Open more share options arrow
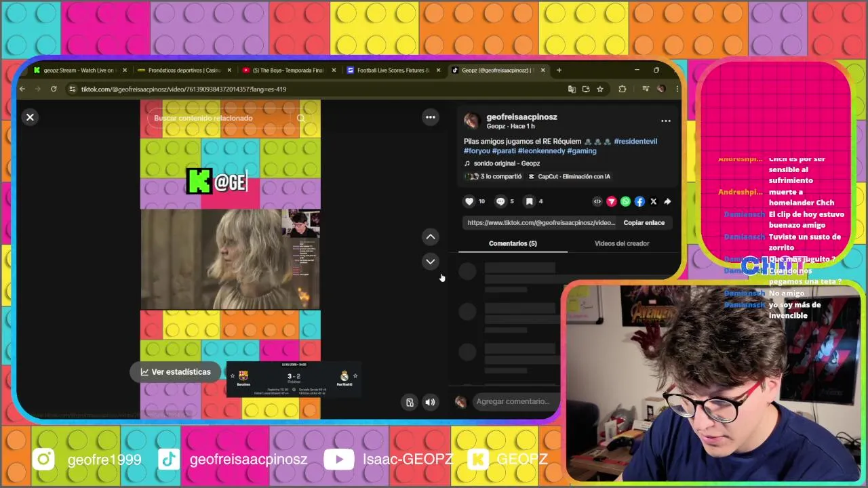The width and height of the screenshot is (868, 488). click(x=667, y=201)
